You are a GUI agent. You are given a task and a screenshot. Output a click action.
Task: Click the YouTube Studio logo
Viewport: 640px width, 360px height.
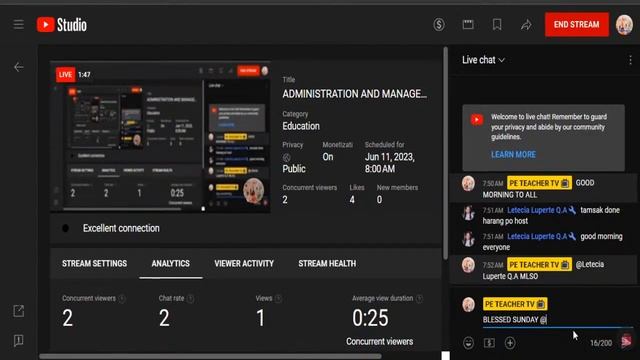(x=62, y=25)
